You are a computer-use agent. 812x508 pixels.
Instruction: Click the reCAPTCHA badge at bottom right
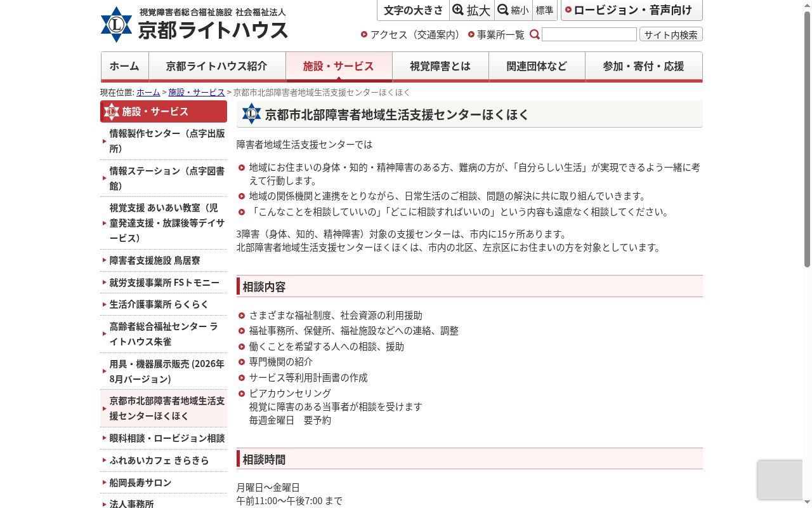click(x=780, y=480)
